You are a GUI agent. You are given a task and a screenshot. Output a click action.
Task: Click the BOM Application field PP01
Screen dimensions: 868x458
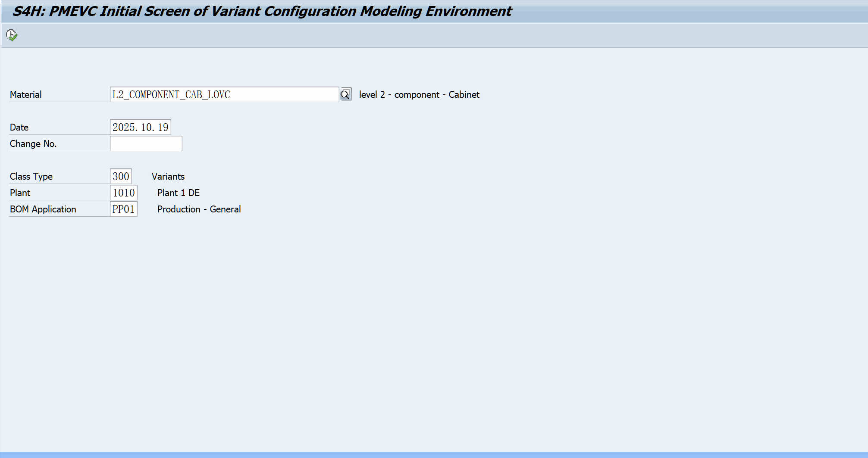click(124, 209)
